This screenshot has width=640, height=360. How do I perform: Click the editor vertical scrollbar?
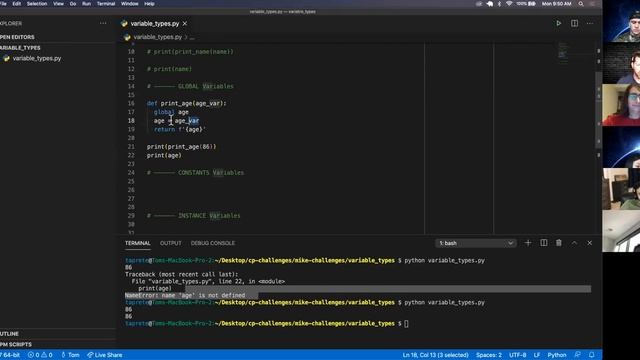tap(598, 110)
